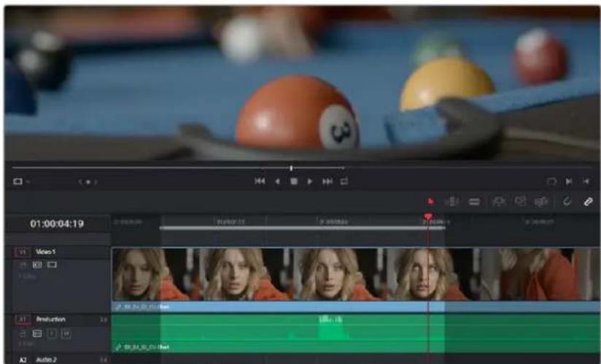601x364 pixels.
Task: Click the A2 track destination control
Action: (x=23, y=360)
